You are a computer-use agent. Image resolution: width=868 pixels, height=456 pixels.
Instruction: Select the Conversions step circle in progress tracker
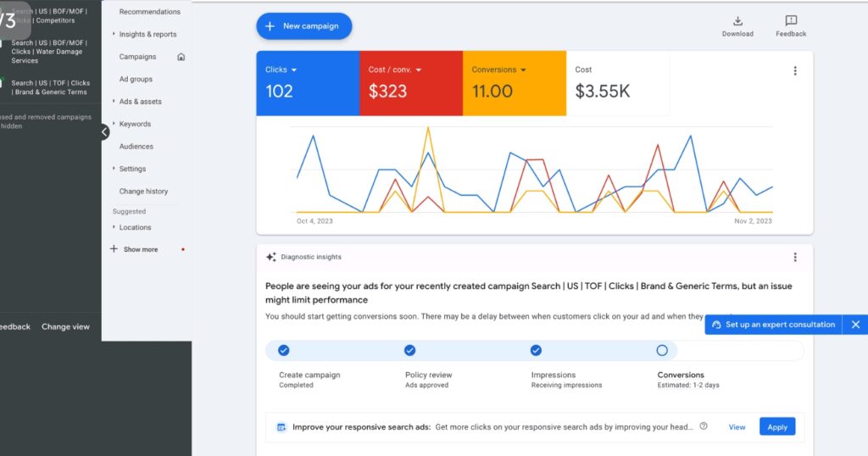point(662,350)
